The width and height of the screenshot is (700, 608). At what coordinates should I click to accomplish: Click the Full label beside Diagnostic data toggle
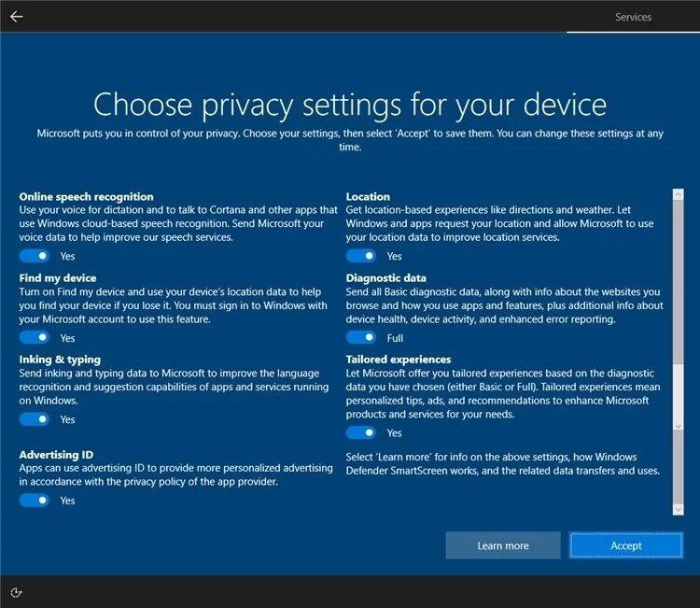pos(395,338)
